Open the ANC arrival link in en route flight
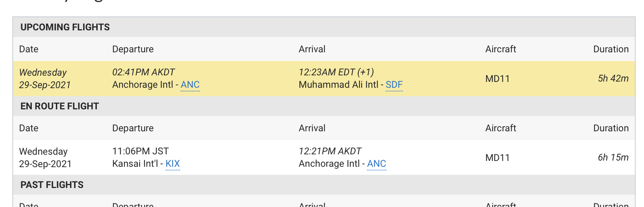This screenshot has height=207, width=644. point(377,164)
